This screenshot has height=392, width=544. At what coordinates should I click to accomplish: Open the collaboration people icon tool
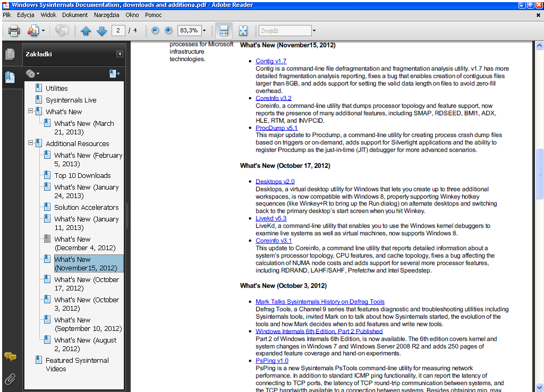coord(33,31)
